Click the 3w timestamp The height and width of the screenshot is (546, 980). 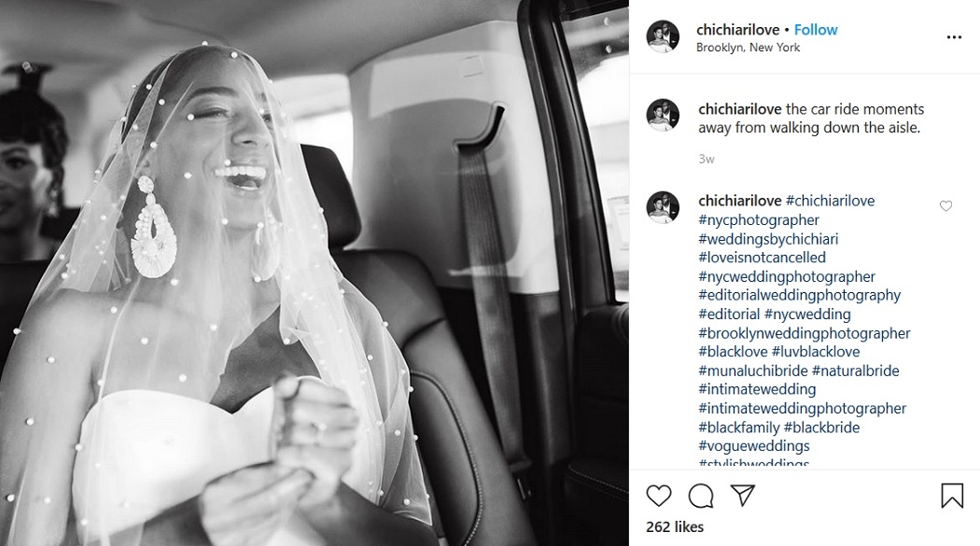(707, 160)
